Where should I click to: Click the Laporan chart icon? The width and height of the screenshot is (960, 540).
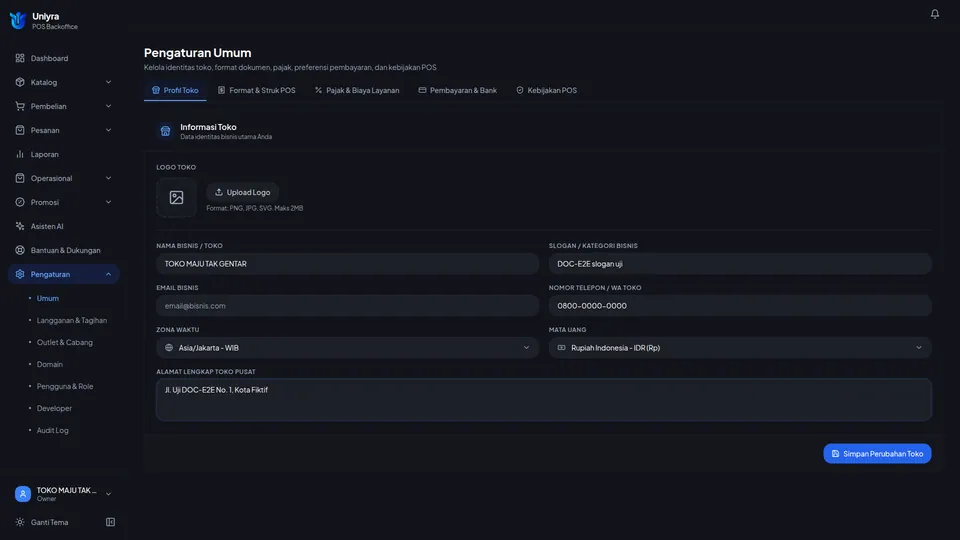pos(20,154)
